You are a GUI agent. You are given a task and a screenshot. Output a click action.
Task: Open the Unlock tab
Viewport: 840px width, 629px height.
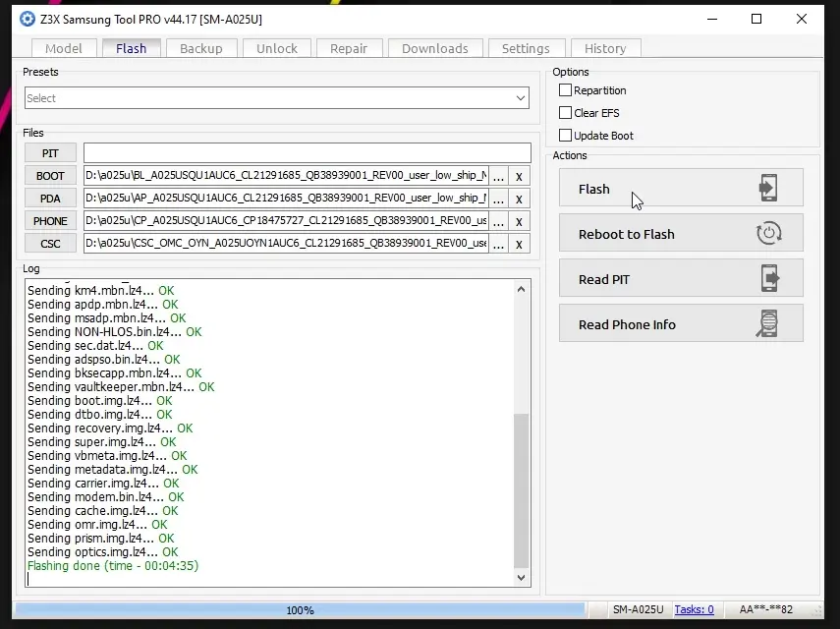(x=277, y=48)
